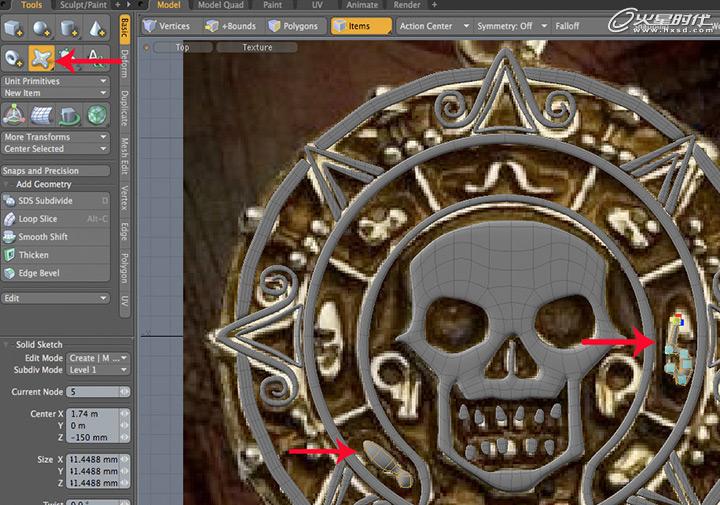Open the Unit Primitives dropdown
Screen dimensions: 720x505
(x=56, y=80)
